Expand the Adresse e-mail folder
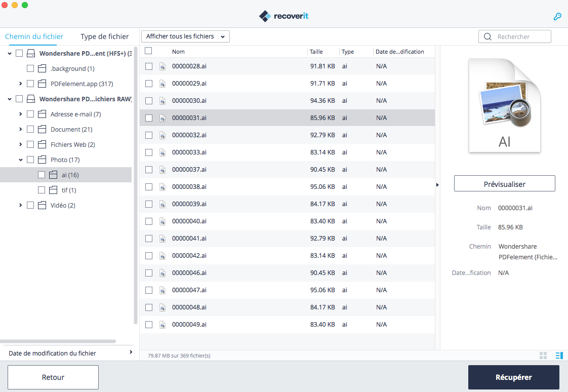The height and width of the screenshot is (392, 568). [x=21, y=114]
